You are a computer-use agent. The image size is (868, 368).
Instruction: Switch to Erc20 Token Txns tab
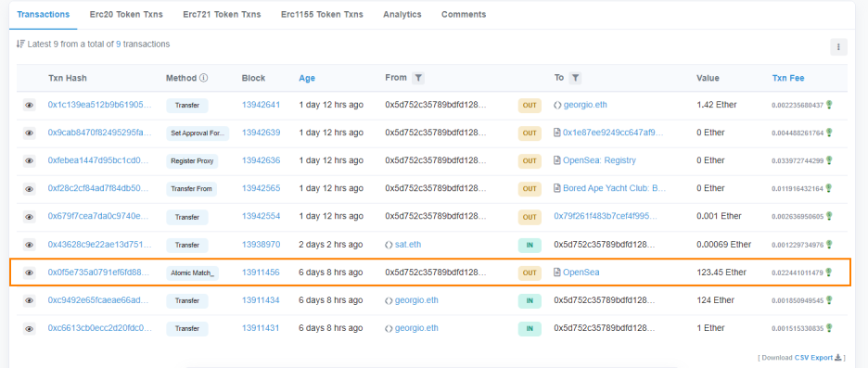point(126,15)
